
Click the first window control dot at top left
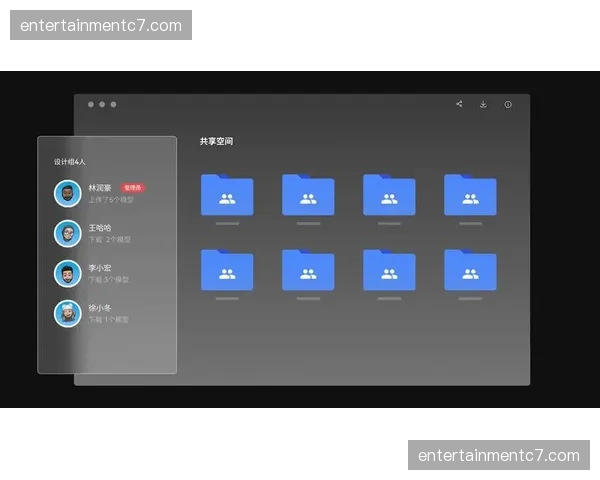click(x=91, y=104)
